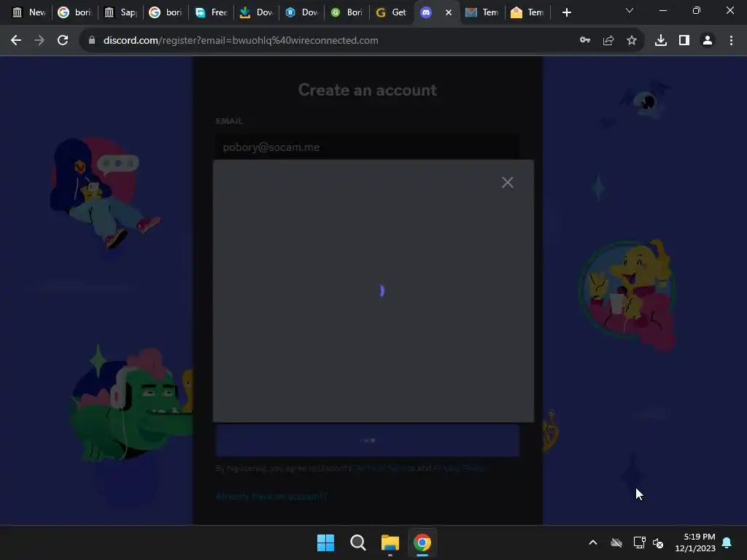Close the loading captcha popup
747x560 pixels.
coord(508,182)
